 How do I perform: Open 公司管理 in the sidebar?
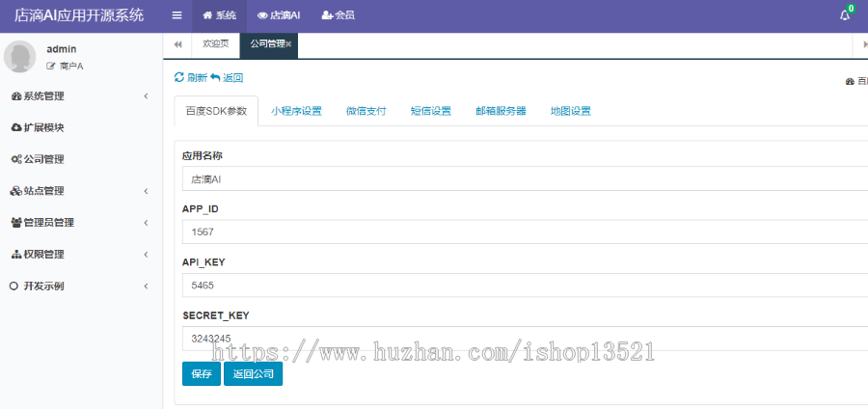point(81,159)
